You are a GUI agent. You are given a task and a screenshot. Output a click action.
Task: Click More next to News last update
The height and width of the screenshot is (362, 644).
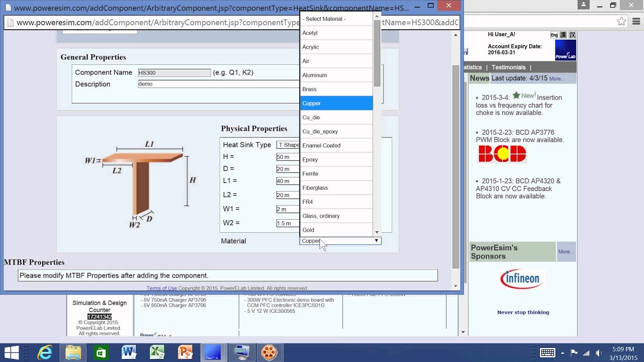tap(556, 79)
